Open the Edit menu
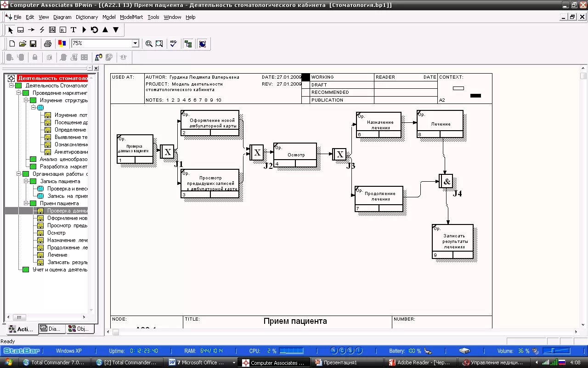This screenshot has height=368, width=588. tap(30, 17)
